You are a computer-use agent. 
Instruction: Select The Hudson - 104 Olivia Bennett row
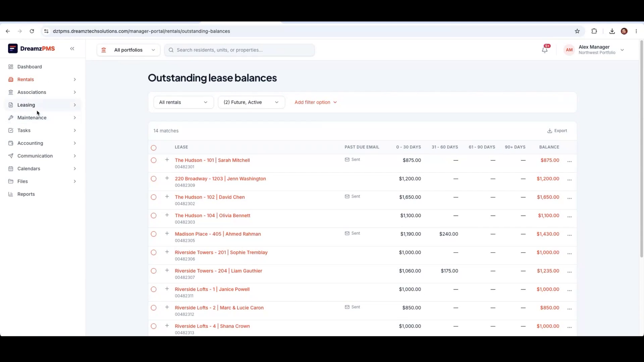(153, 216)
